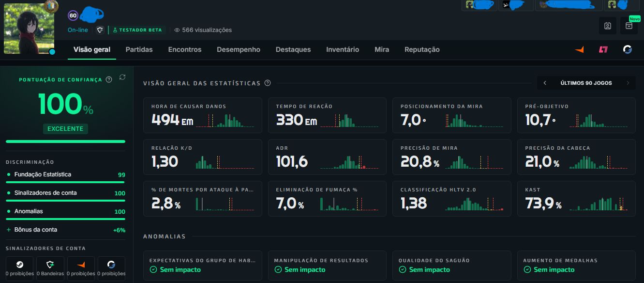The height and width of the screenshot is (283, 644).
Task: Click the Excelente rating label
Action: coord(65,129)
